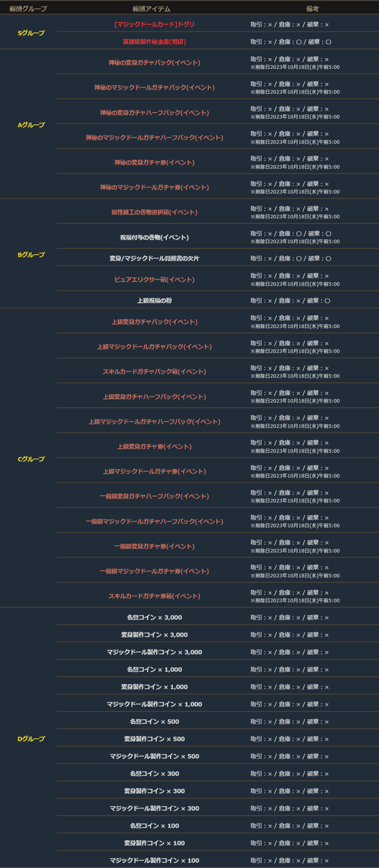This screenshot has width=379, height=868.
Task: Click 祝福付与の巻物(イベント) item
Action: coord(154,238)
